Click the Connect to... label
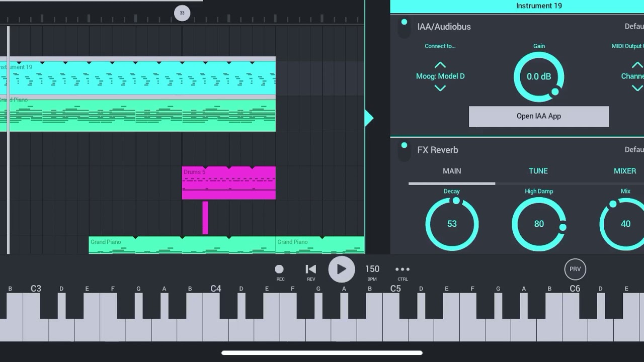The height and width of the screenshot is (362, 644). [x=440, y=46]
